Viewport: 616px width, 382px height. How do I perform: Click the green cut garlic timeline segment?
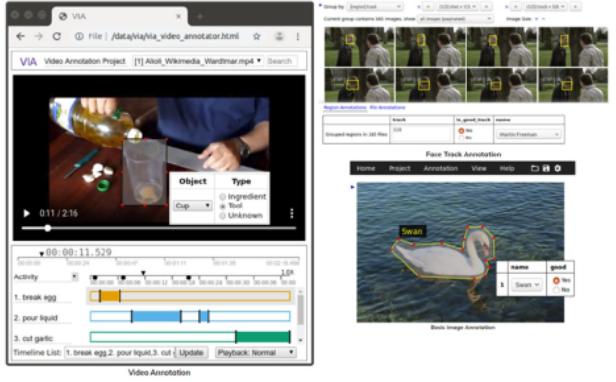pos(263,337)
